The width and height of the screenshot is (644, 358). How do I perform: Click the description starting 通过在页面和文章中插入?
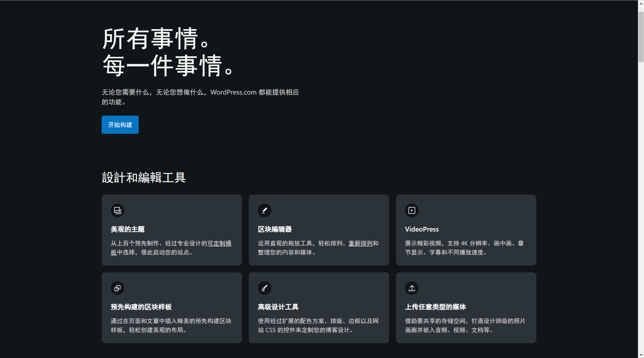pos(171,326)
